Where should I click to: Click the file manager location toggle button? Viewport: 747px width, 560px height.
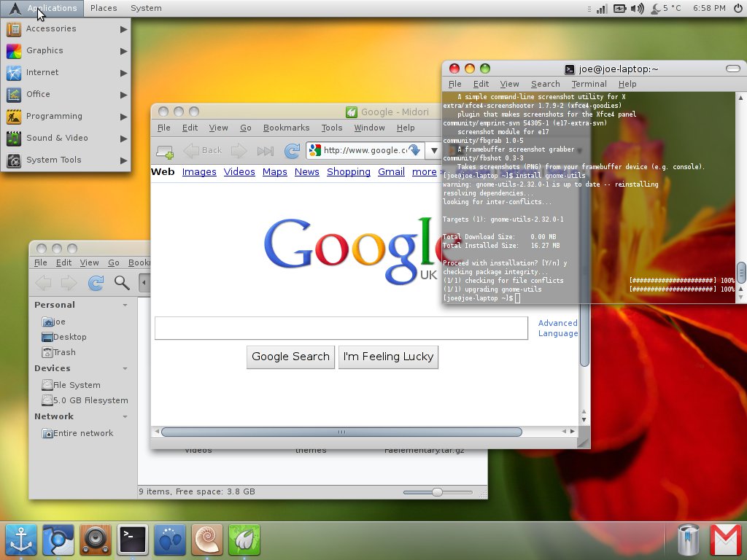pos(144,283)
